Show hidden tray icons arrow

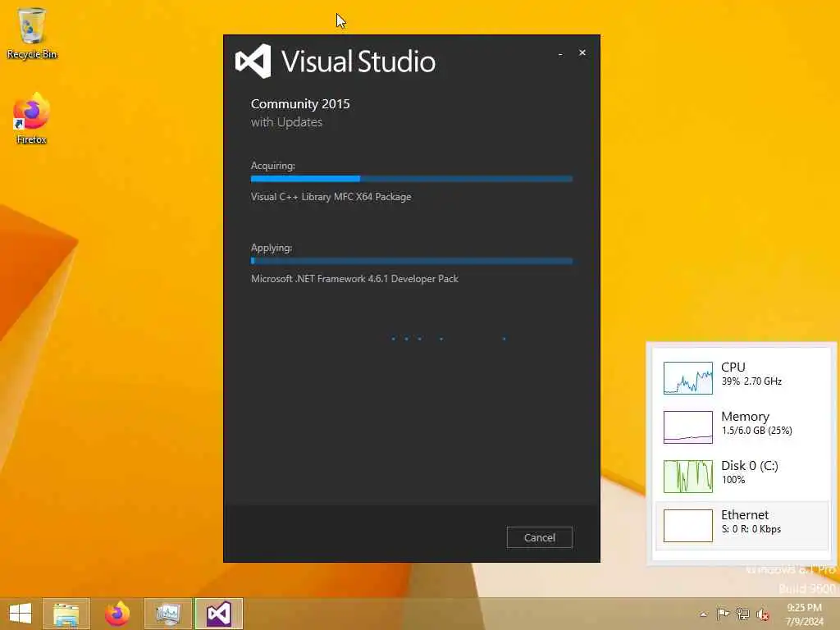pyautogui.click(x=703, y=614)
